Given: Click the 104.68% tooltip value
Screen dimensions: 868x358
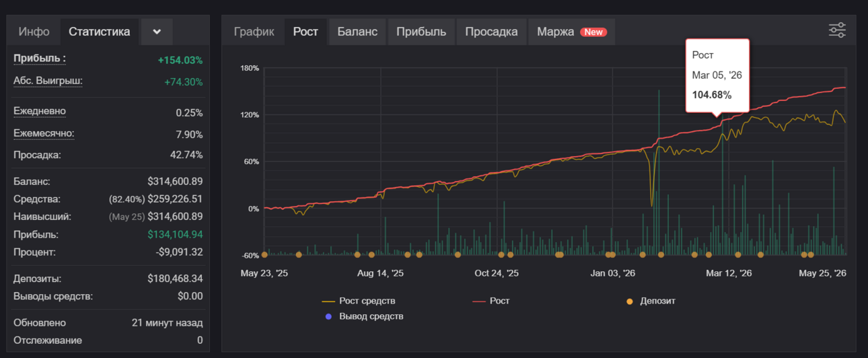Looking at the screenshot, I should pos(712,95).
